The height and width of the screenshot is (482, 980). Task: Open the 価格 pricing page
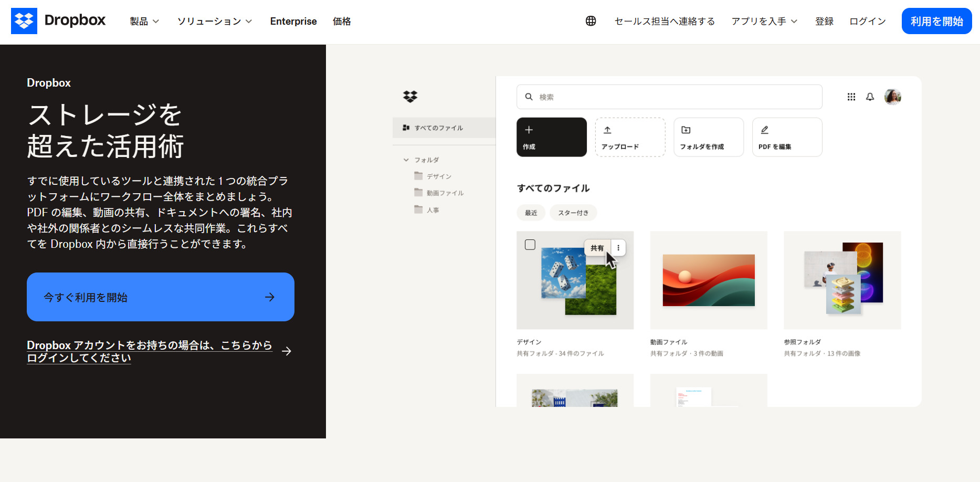(342, 21)
